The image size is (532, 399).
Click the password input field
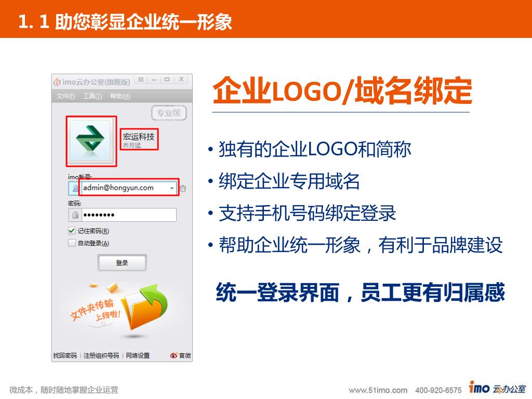pyautogui.click(x=129, y=215)
